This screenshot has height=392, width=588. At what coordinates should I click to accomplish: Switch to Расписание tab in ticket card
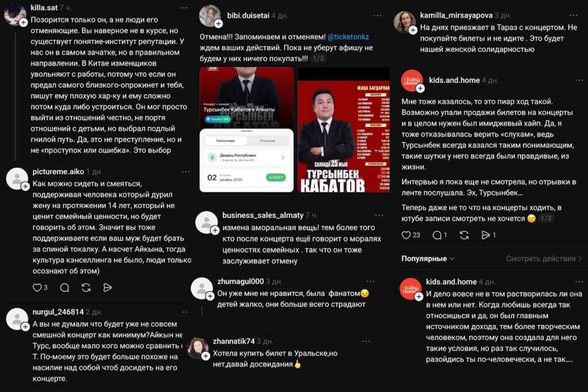[x=225, y=141]
